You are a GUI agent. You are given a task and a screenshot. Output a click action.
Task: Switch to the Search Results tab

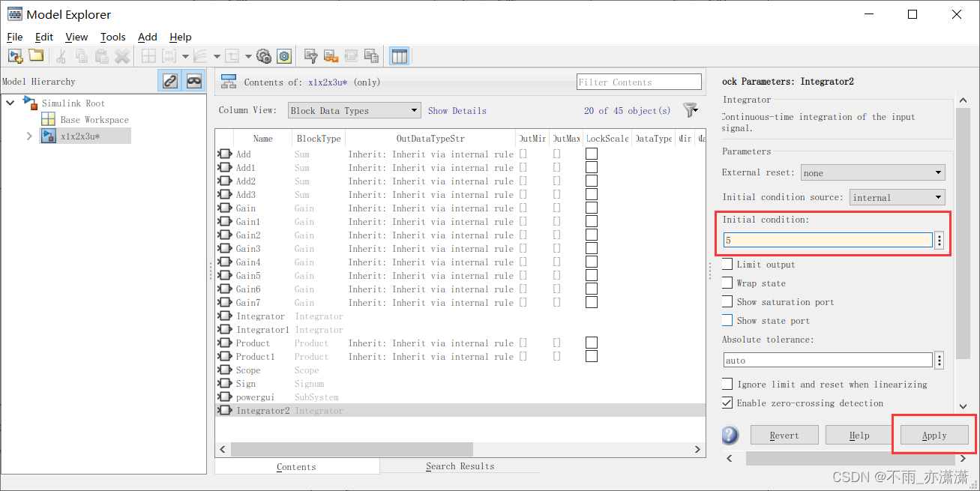[460, 466]
